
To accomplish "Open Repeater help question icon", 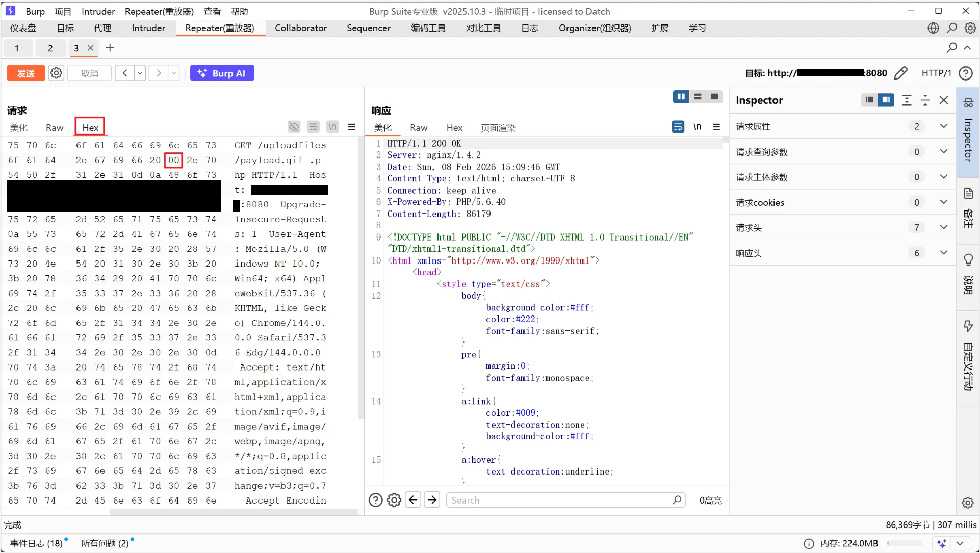I will (966, 73).
